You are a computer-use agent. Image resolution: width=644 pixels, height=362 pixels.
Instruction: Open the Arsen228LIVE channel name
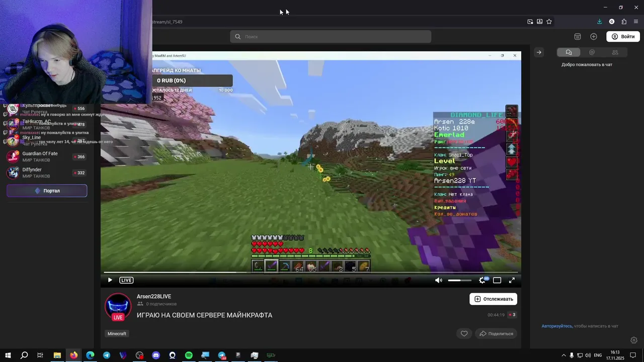click(154, 297)
